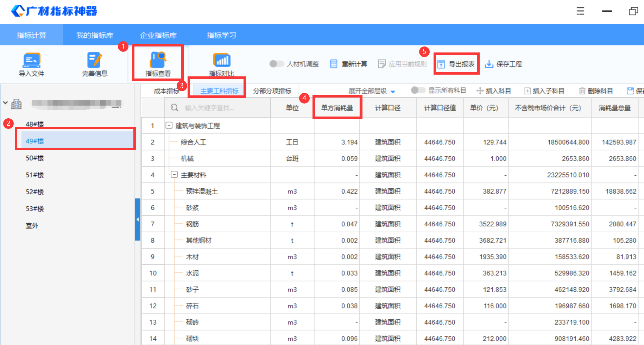Toggle the 人材机调整 switch
644x345 pixels.
coord(277,64)
